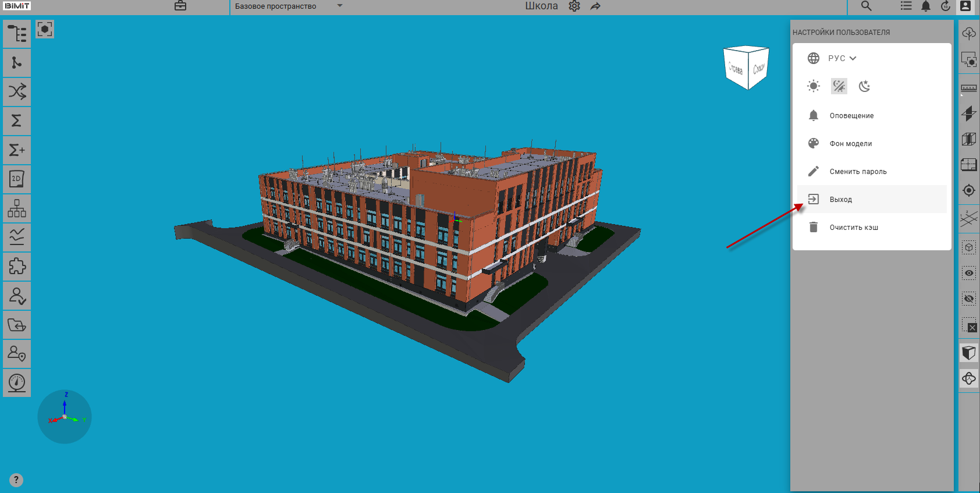
Task: Expand the РУС language dropdown
Action: 842,58
